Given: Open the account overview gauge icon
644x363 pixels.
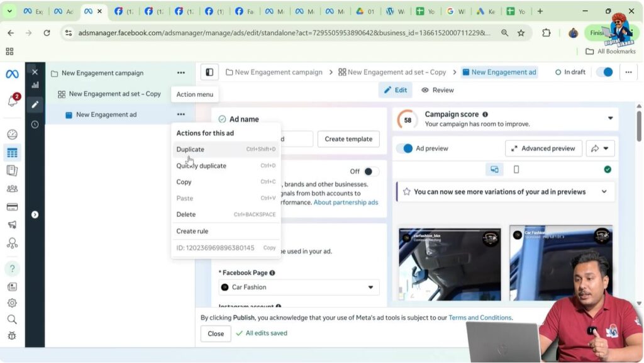Looking at the screenshot, I should (x=13, y=134).
